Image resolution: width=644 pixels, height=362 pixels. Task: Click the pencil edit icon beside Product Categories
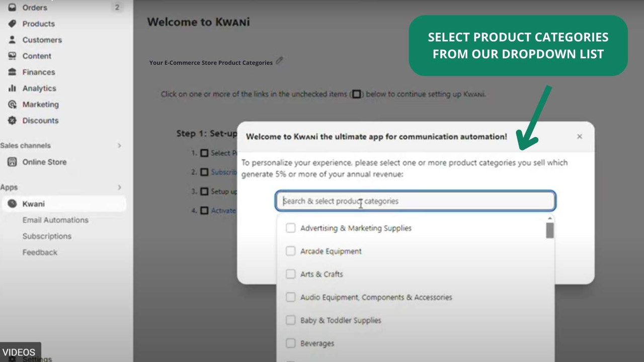[x=280, y=61]
